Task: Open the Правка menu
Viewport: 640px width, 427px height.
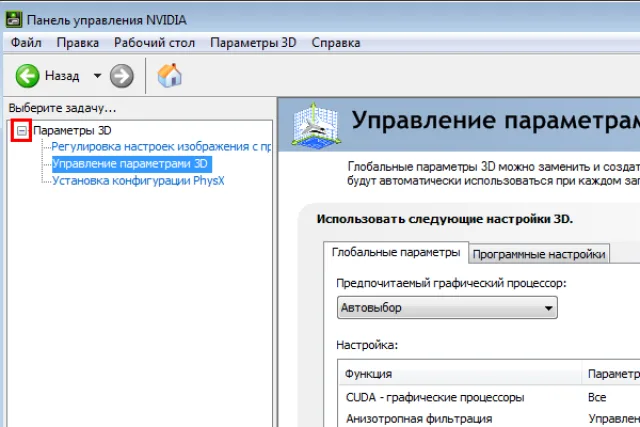Action: coord(78,43)
